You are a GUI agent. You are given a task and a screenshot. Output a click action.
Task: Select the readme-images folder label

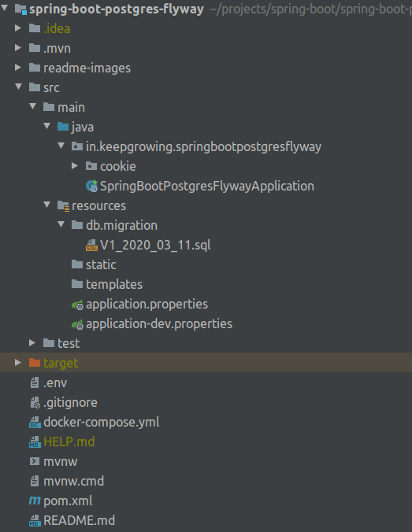[x=87, y=68]
